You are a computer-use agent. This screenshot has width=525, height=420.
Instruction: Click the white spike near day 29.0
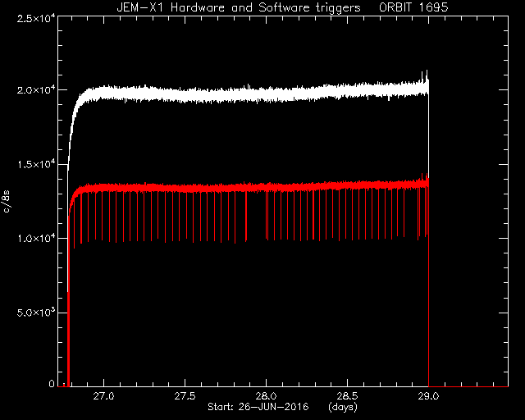click(x=427, y=75)
